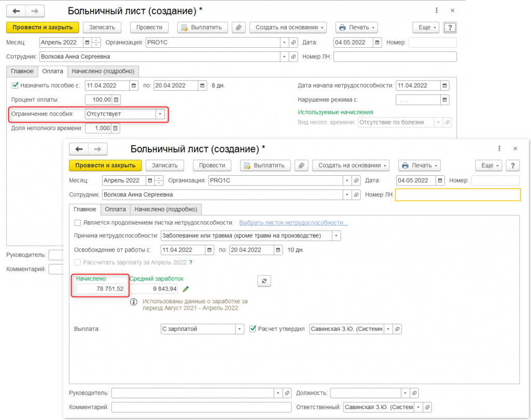The image size is (531, 420).
Task: Click the green pencil icon to edit average earnings
Action: tap(186, 289)
